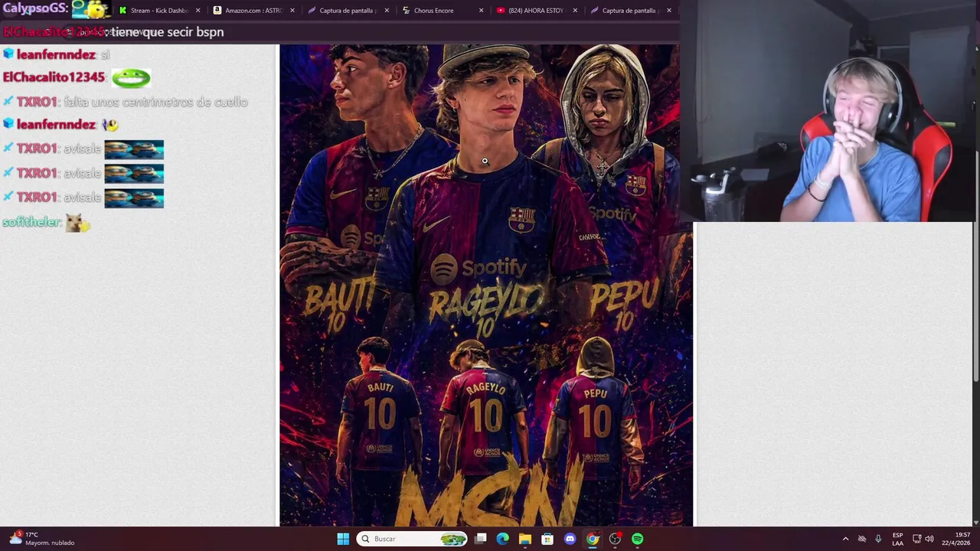Image resolution: width=980 pixels, height=551 pixels.
Task: Close the Chorus Encore tab
Action: [x=481, y=11]
